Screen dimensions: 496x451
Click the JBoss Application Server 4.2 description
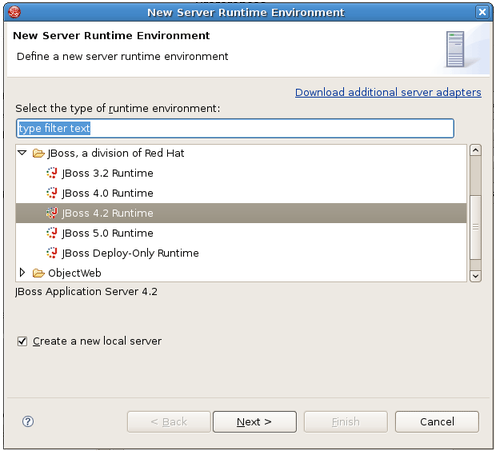pyautogui.click(x=86, y=292)
